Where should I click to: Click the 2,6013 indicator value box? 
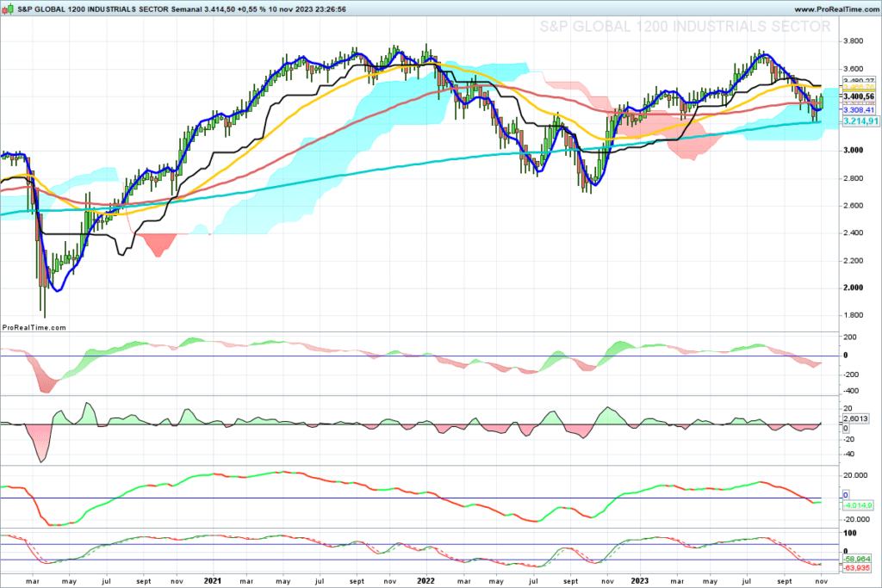(855, 418)
